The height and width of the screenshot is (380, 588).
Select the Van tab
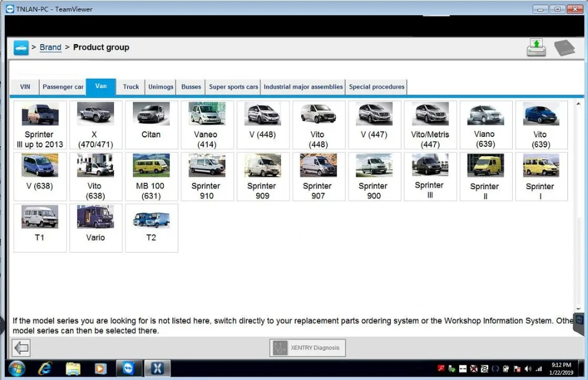[x=101, y=86]
